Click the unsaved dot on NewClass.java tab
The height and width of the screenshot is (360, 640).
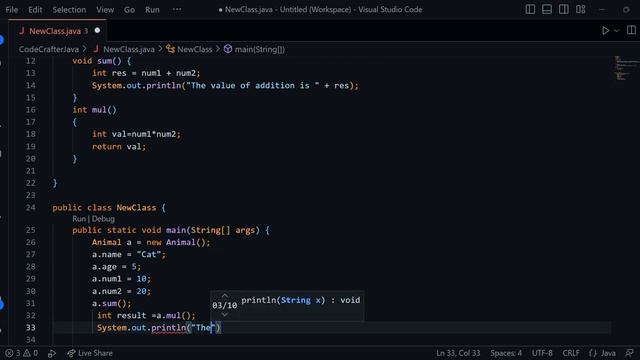97,30
